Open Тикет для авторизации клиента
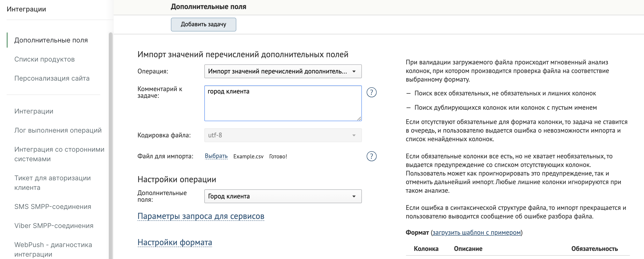The height and width of the screenshot is (259, 644). [x=53, y=183]
